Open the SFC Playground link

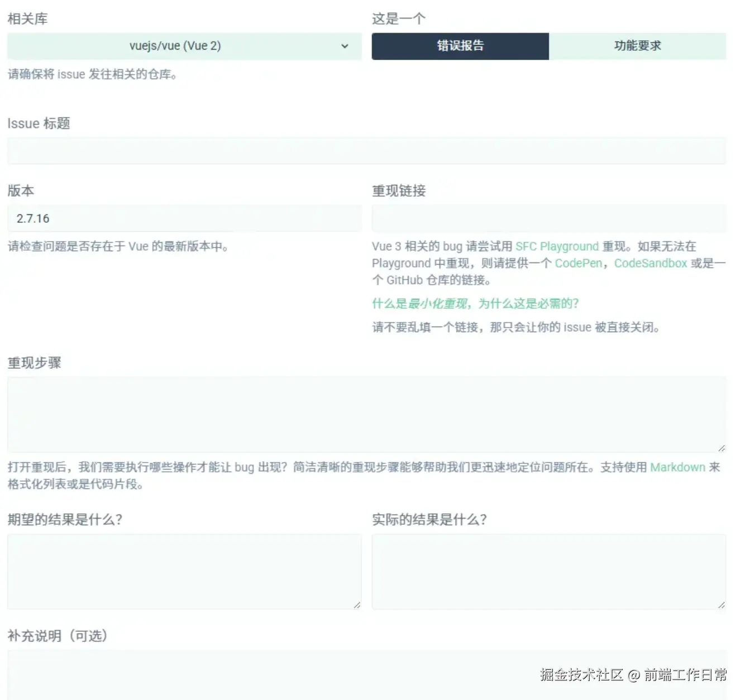(x=557, y=246)
